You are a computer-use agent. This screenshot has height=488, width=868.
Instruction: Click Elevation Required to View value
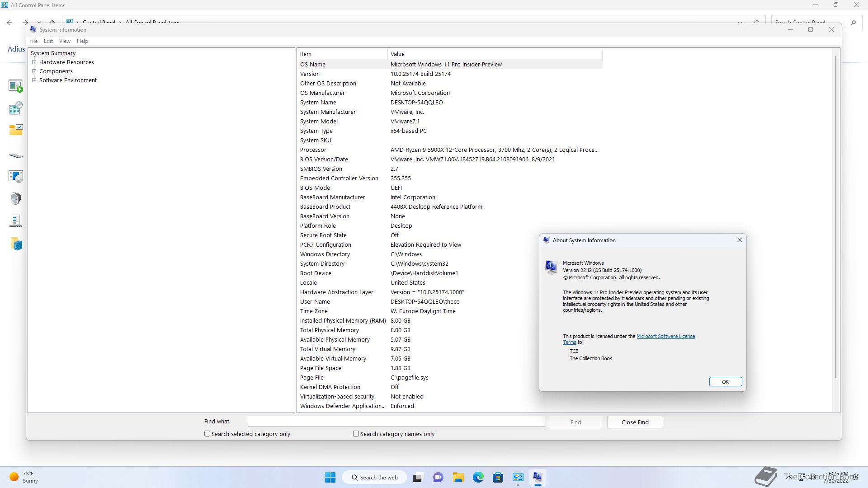pyautogui.click(x=425, y=245)
